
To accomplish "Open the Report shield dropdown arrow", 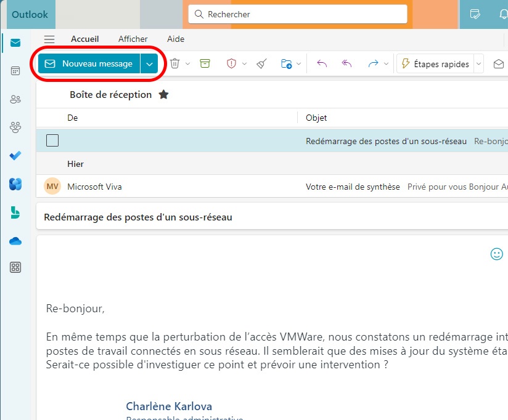I will 244,63.
